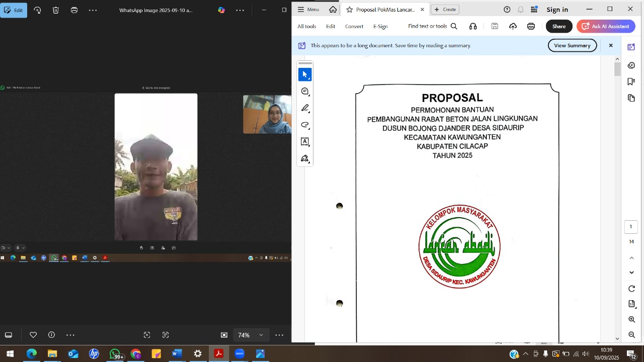Toggle favorite heart for the photo
This screenshot has width=644, height=362.
pos(33,335)
